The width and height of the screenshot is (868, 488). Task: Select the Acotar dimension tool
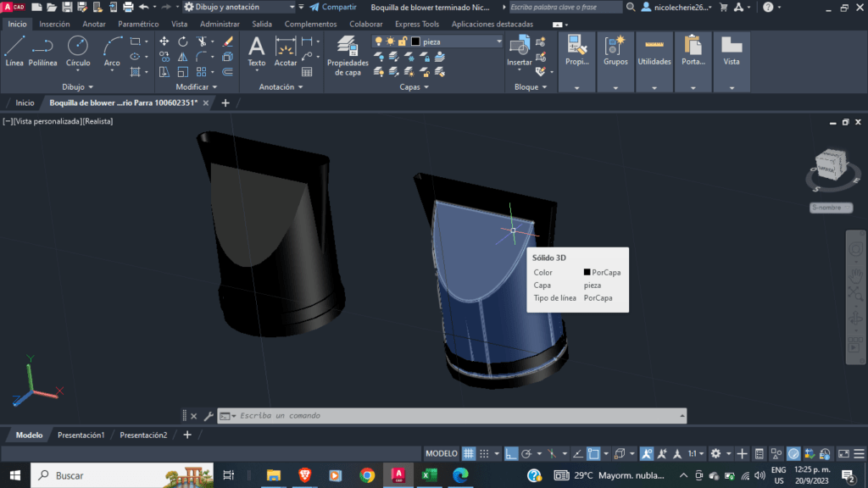pyautogui.click(x=286, y=52)
